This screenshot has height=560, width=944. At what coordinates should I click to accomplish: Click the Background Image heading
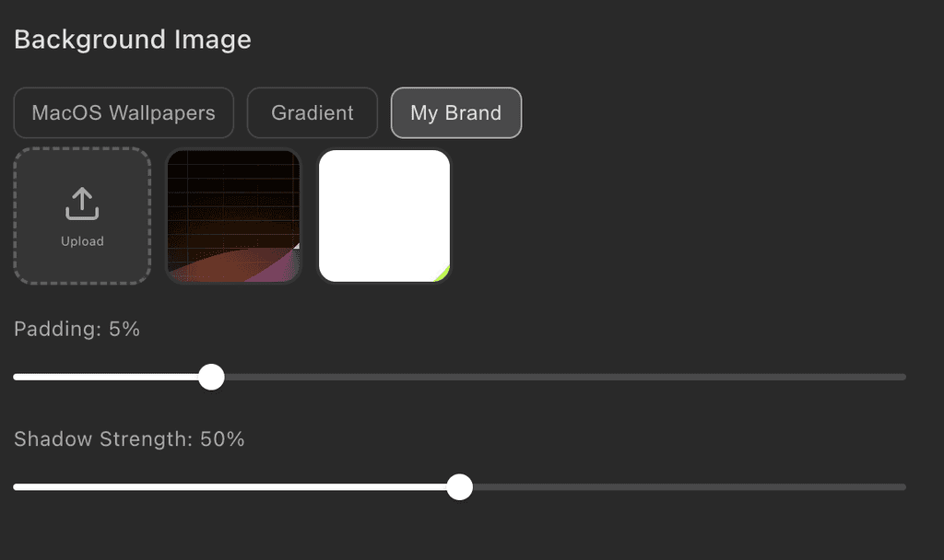click(x=133, y=40)
